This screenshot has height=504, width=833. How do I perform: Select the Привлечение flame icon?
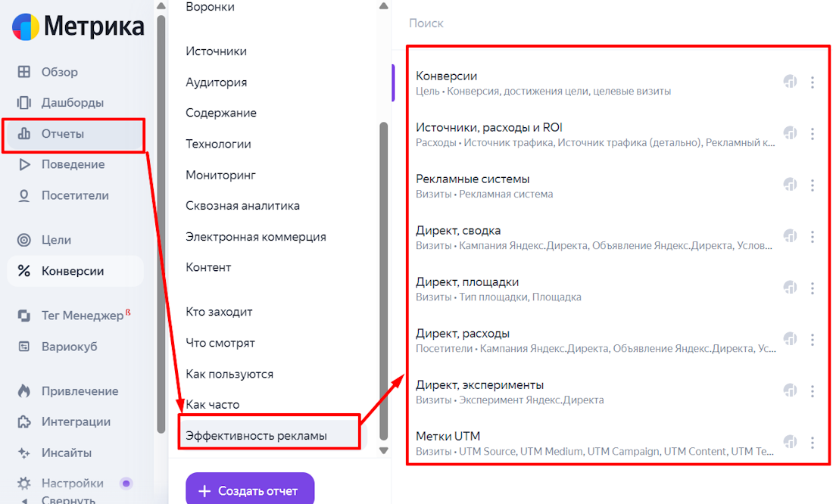(23, 391)
